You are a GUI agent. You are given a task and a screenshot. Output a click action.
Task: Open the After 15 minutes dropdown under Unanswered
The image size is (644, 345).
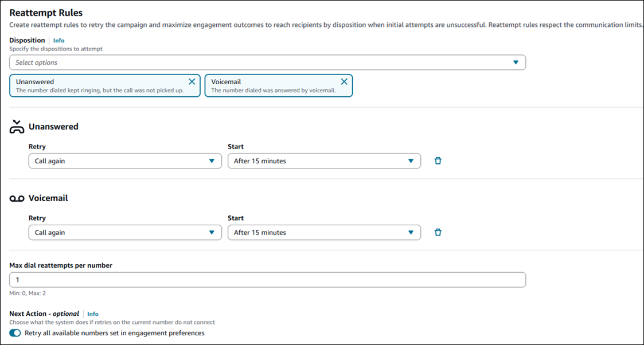click(x=324, y=161)
